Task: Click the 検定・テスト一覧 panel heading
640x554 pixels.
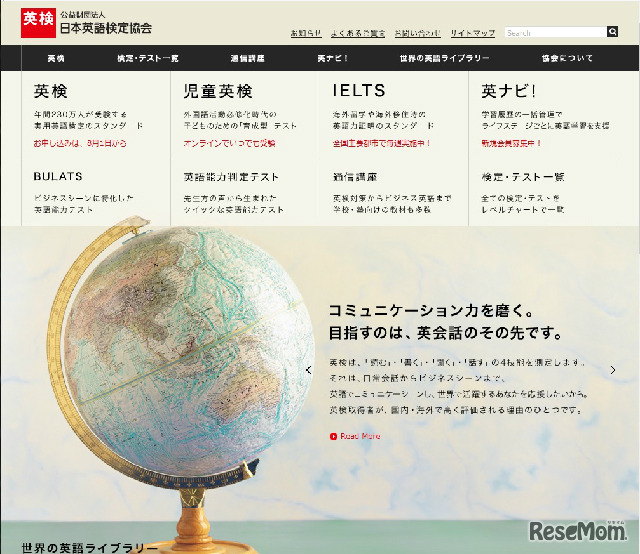Action: coord(523,177)
